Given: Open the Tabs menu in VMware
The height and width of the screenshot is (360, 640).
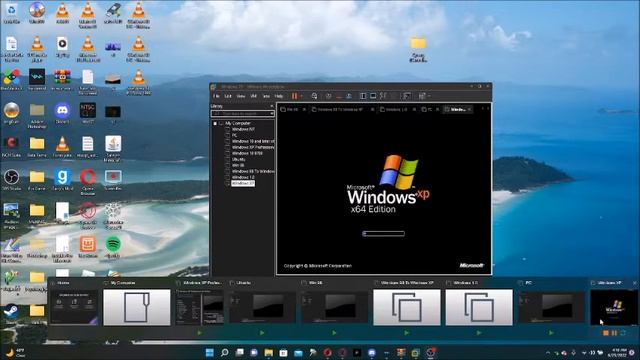Looking at the screenshot, I should [x=266, y=96].
